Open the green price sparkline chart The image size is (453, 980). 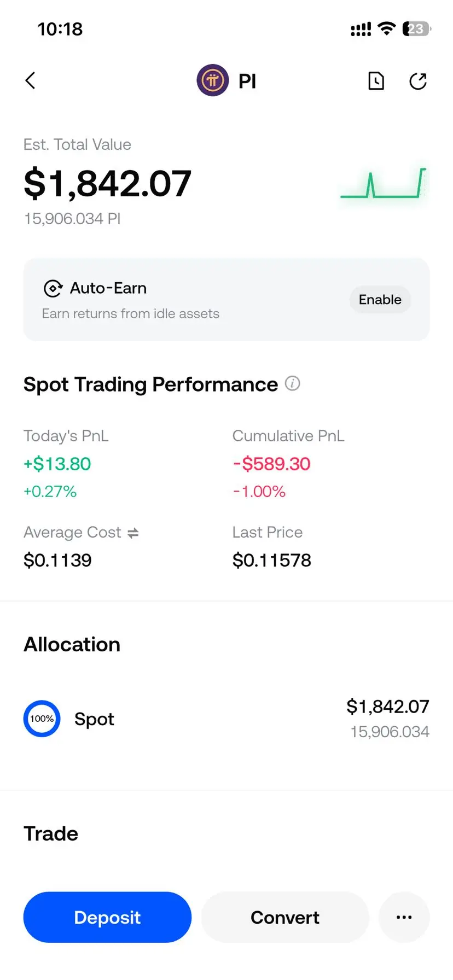tap(383, 183)
